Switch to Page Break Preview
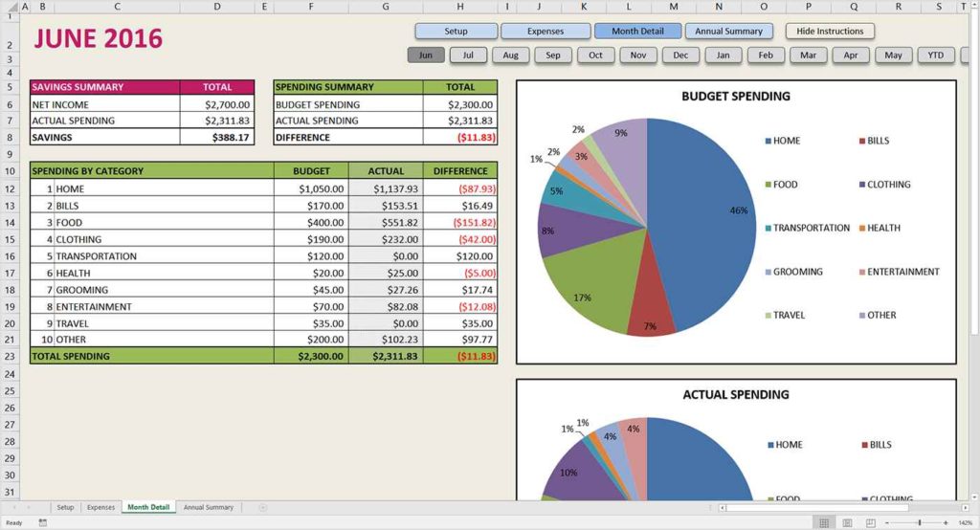This screenshot has width=980, height=530. (870, 522)
